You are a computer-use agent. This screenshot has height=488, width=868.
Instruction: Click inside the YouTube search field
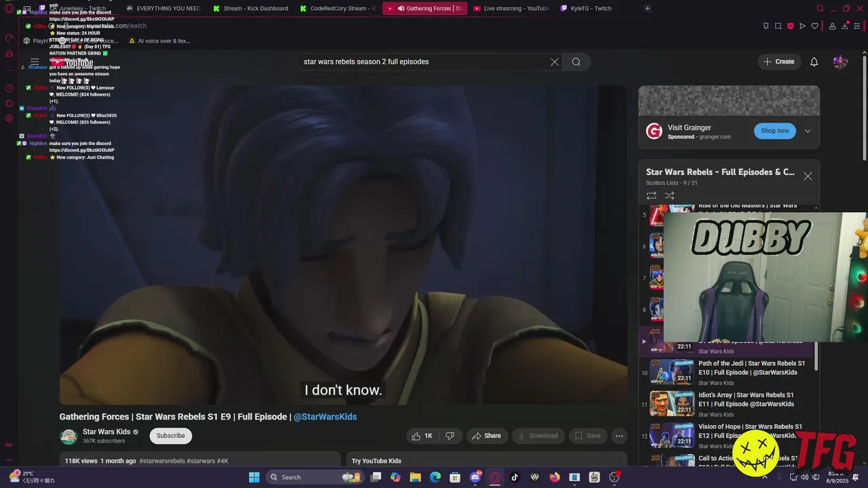[x=424, y=62]
